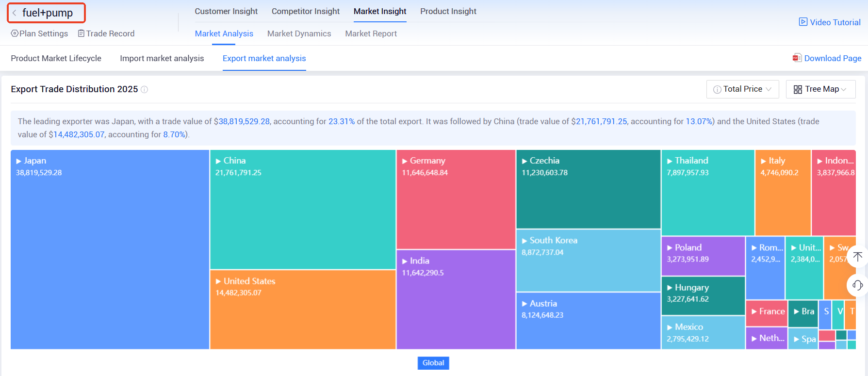Screen dimensions: 868x376
Task: Click the scroll-to-top arrow button
Action: coord(857,257)
